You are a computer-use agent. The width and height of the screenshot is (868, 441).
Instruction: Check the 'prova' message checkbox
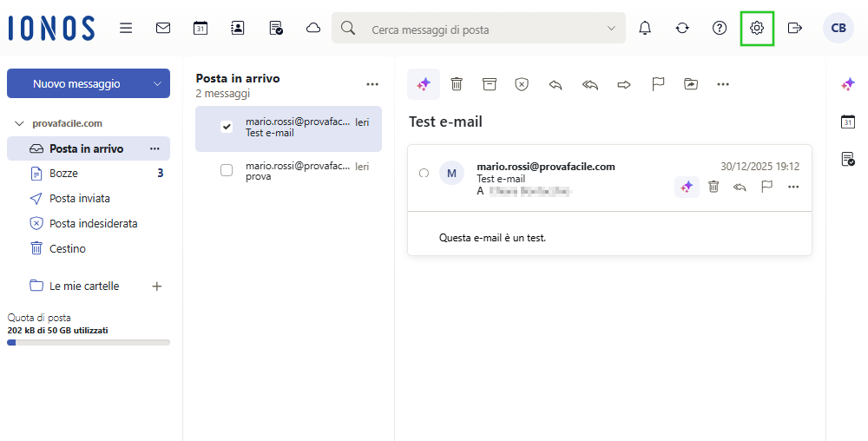[227, 170]
